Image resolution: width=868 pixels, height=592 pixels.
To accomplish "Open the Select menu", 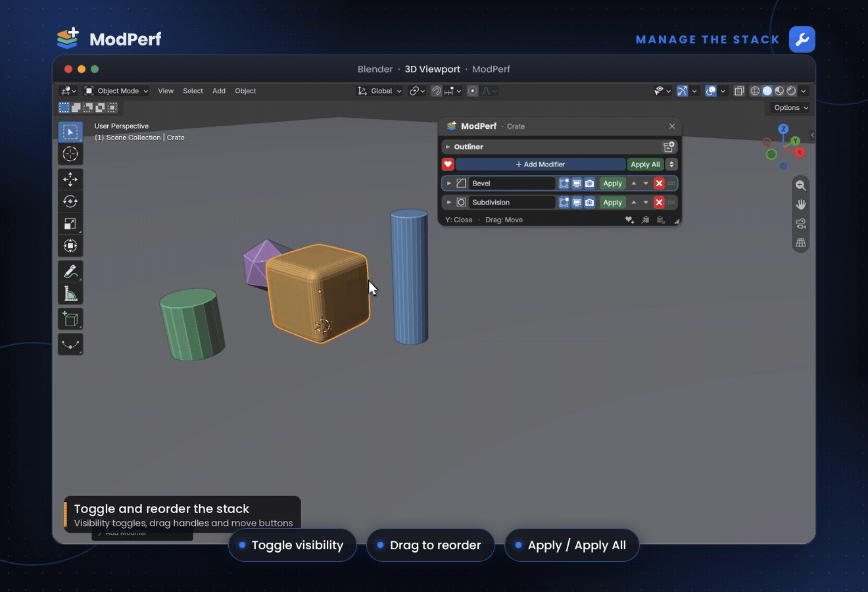I will pos(193,91).
